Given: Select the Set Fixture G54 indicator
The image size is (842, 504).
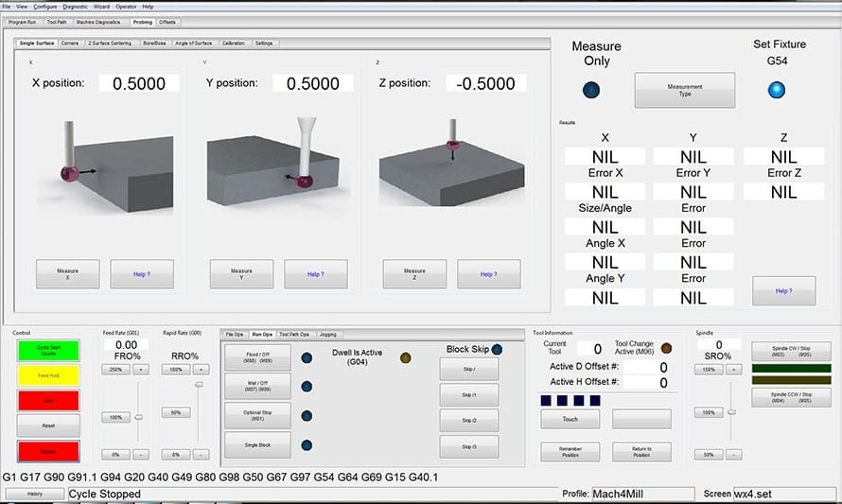Looking at the screenshot, I should 777,91.
